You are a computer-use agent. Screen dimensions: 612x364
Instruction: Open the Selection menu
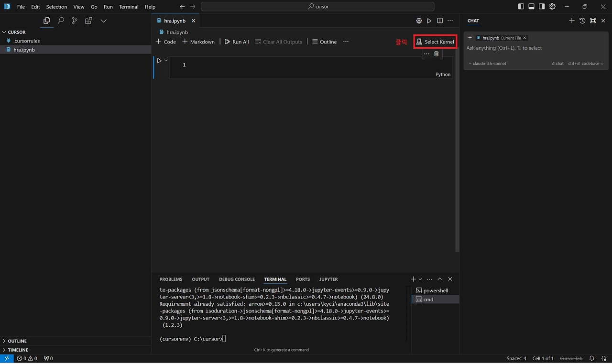pos(56,7)
